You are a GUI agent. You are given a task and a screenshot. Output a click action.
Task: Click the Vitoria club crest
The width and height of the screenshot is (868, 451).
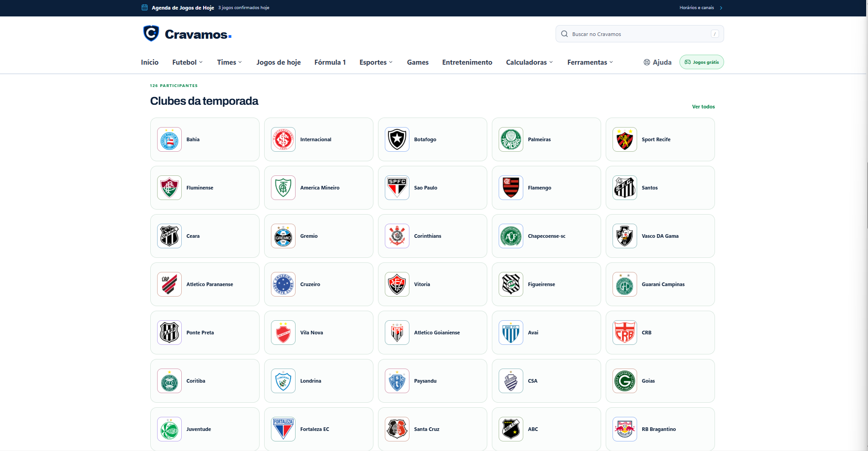pos(397,284)
